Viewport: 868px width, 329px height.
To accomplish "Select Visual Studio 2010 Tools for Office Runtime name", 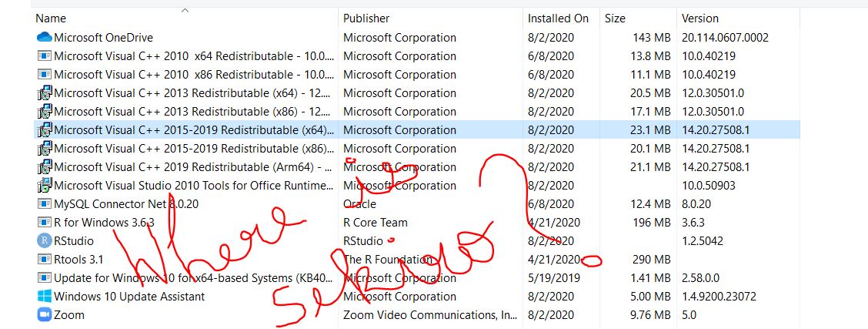I will (194, 185).
